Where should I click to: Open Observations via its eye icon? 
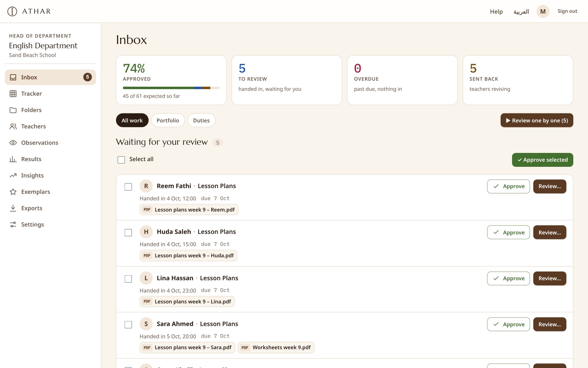pyautogui.click(x=13, y=143)
